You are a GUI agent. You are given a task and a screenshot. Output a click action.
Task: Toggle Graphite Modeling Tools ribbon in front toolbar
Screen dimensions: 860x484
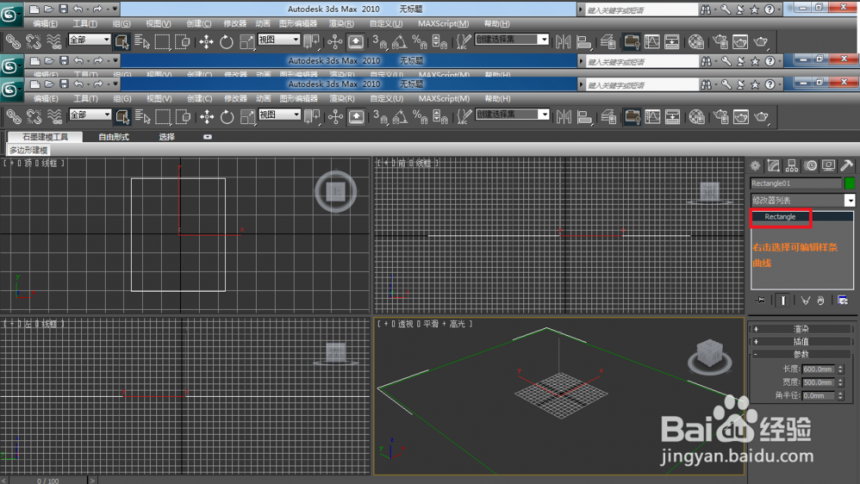click(x=632, y=117)
